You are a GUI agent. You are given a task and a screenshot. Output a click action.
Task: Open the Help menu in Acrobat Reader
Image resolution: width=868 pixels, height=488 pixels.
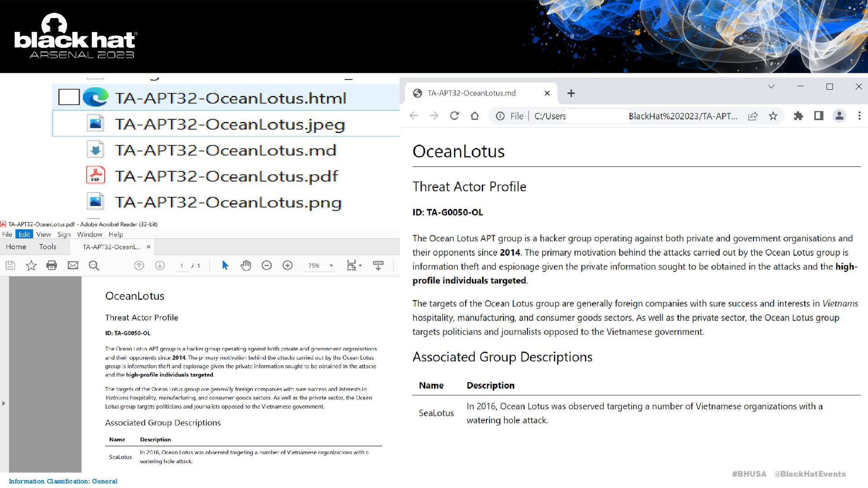116,234
